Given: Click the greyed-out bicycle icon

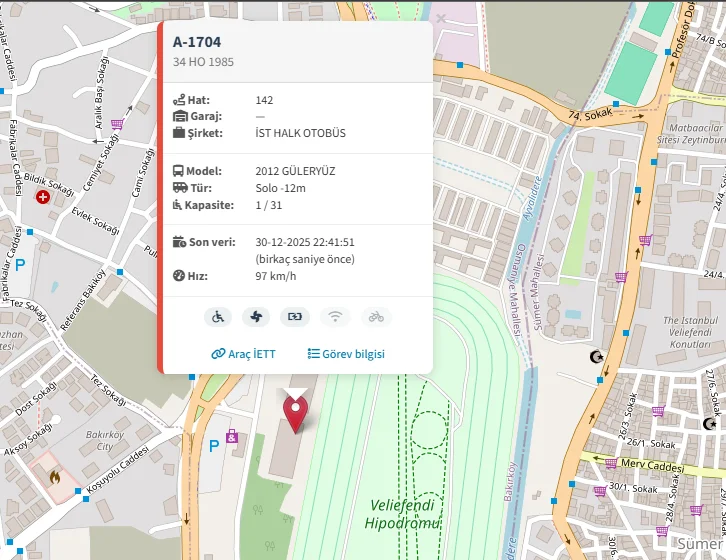Looking at the screenshot, I should (x=376, y=317).
